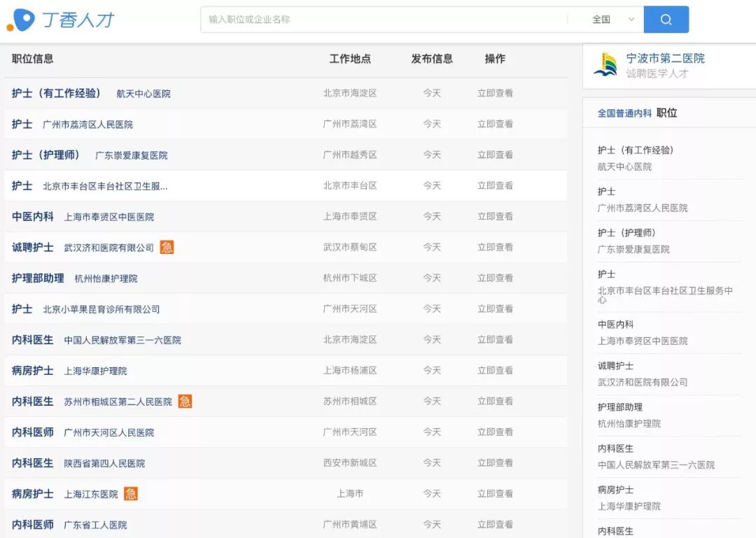Screen dimensions: 756x538
Task: Open 内科医生 job at 中国人民解放军第三一六医院
Action: (33, 340)
